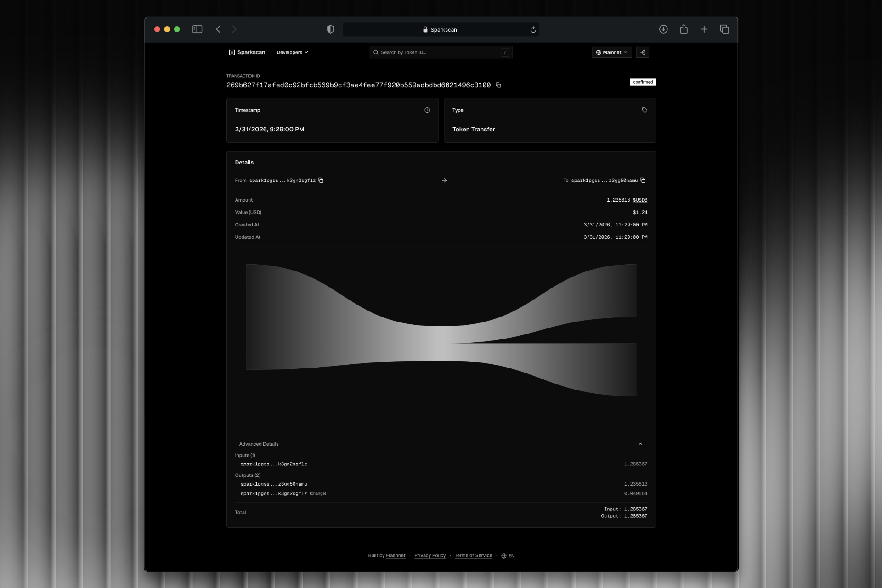Click the tag icon in the Type card

tap(644, 110)
